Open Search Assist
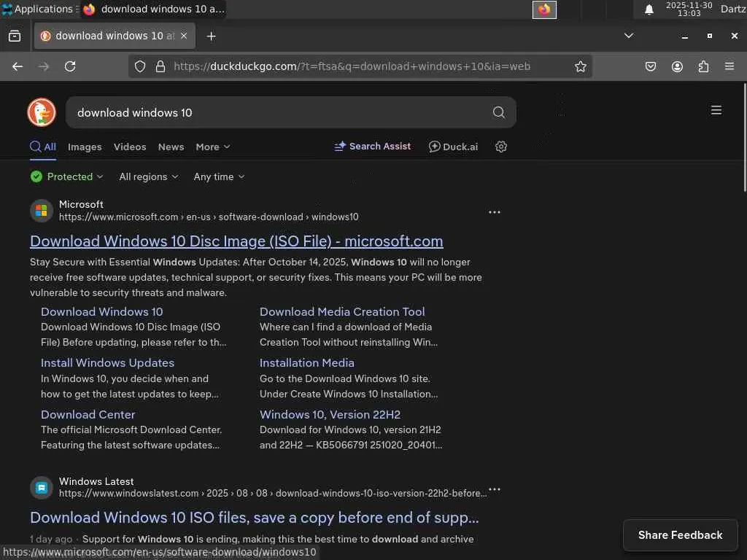747x560 pixels. (x=373, y=146)
